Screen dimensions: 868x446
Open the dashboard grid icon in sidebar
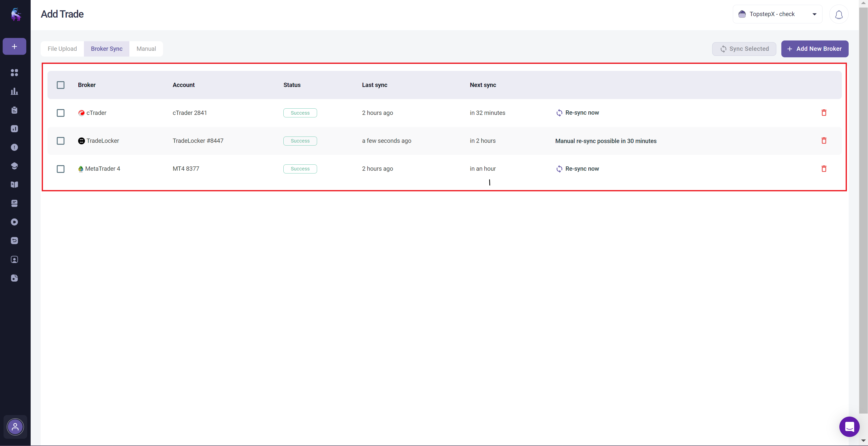(15, 72)
